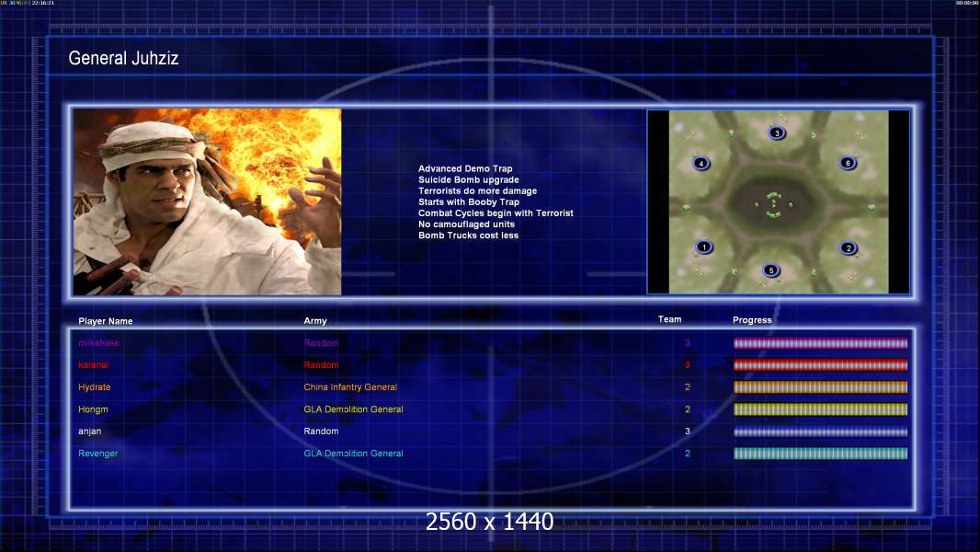Select player name Hydrate

click(95, 387)
